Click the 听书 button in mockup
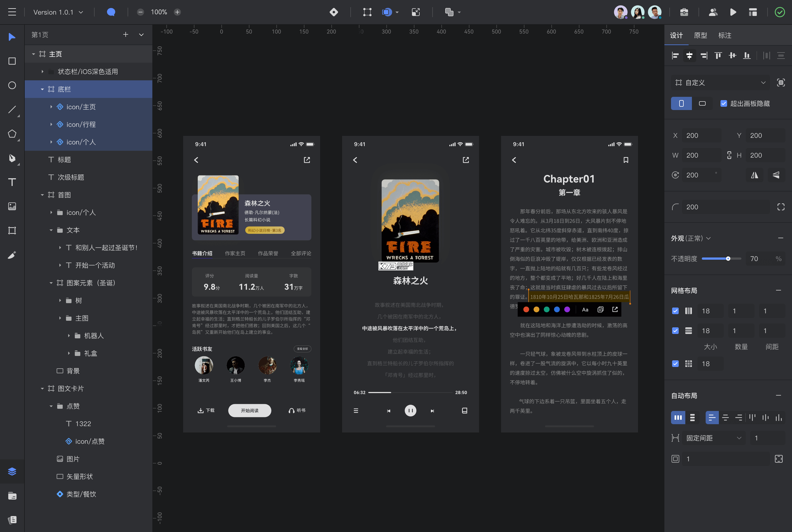 coord(297,410)
